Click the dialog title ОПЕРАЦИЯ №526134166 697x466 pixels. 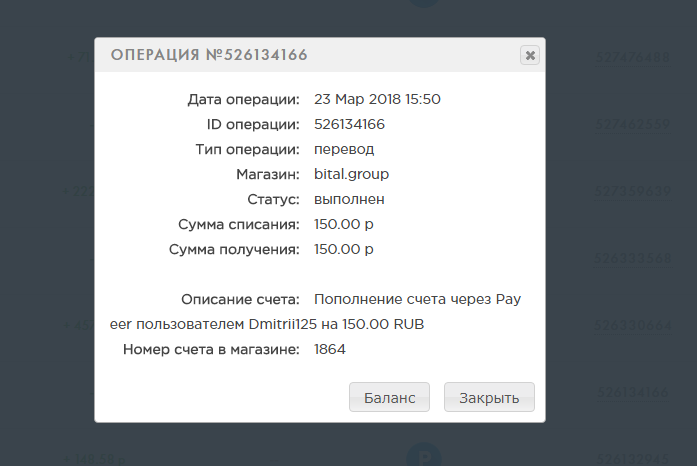[x=209, y=55]
